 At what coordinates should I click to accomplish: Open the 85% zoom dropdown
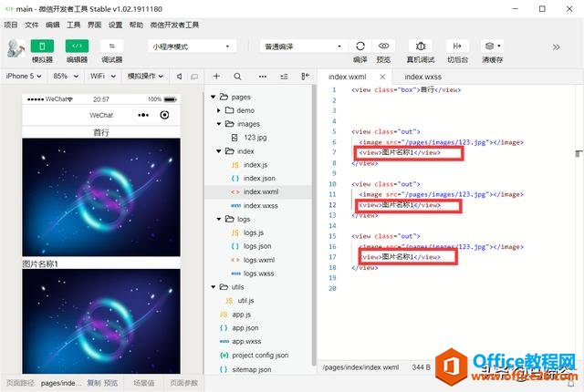pyautogui.click(x=66, y=77)
